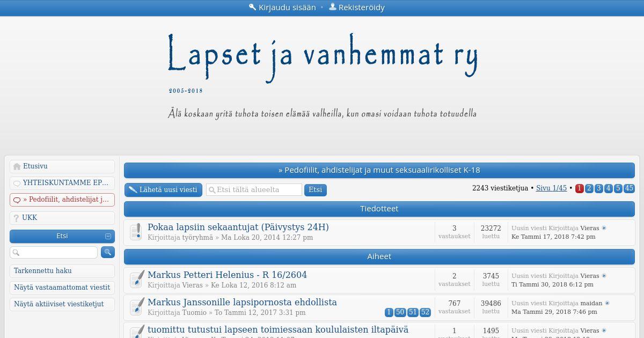Jump to latest post in Pokaa lapsiin sekaantujat
The width and height of the screenshot is (644, 338).
click(x=604, y=228)
